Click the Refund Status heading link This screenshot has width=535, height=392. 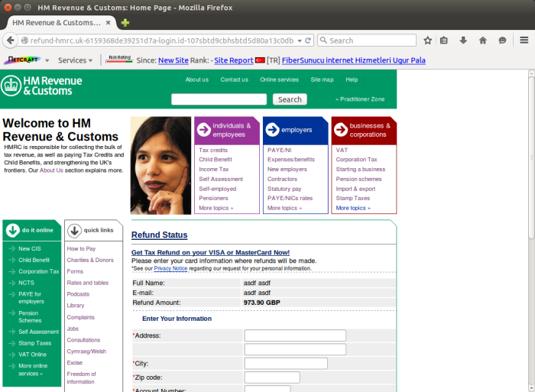point(159,235)
